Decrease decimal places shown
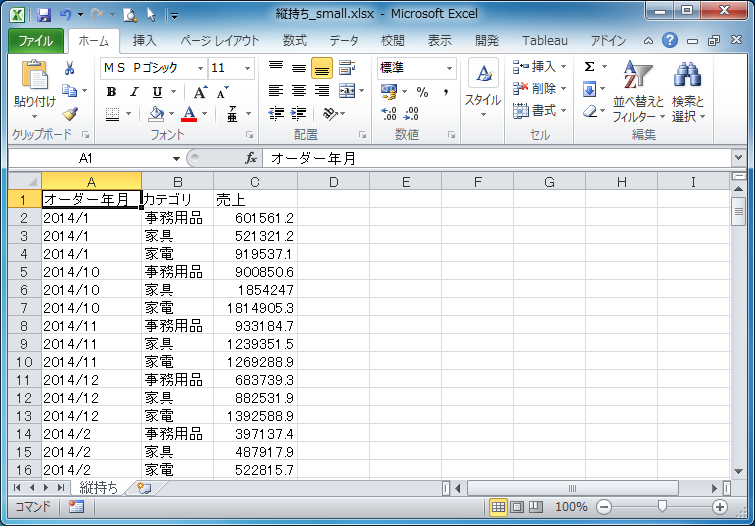 point(411,114)
